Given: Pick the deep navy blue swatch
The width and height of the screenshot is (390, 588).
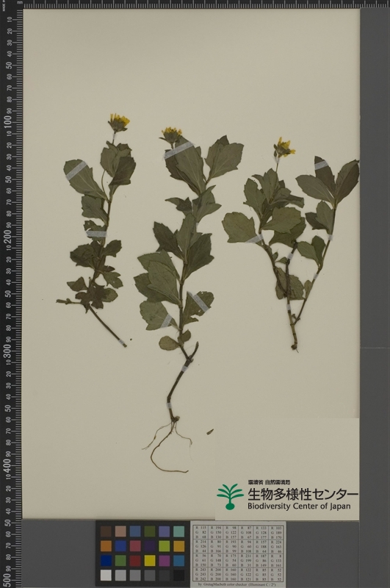Looking at the screenshot, I should tap(106, 561).
